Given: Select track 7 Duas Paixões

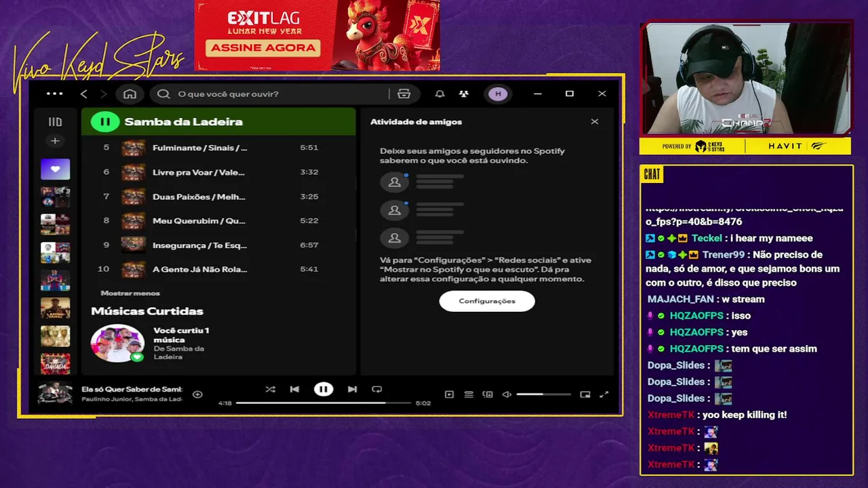Looking at the screenshot, I should coord(218,197).
